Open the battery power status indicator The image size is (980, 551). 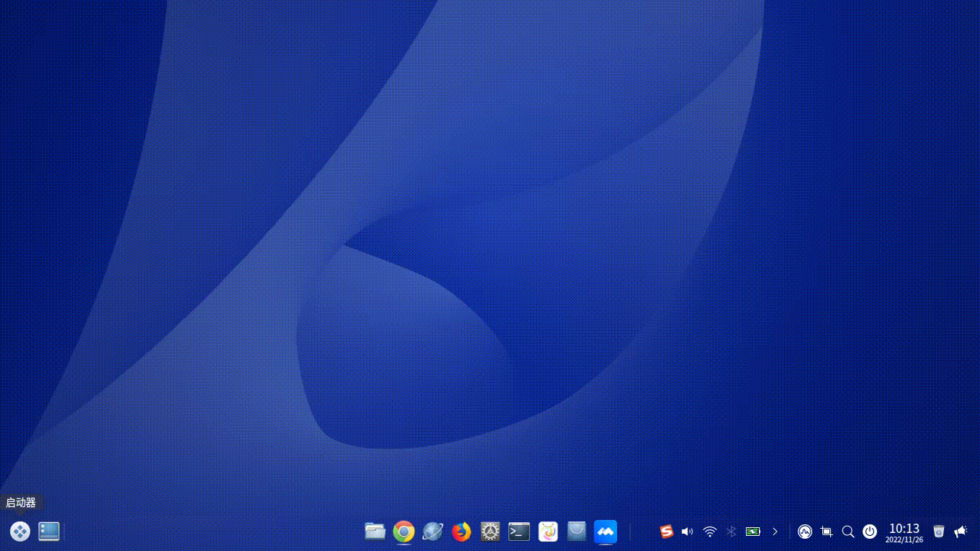(753, 532)
